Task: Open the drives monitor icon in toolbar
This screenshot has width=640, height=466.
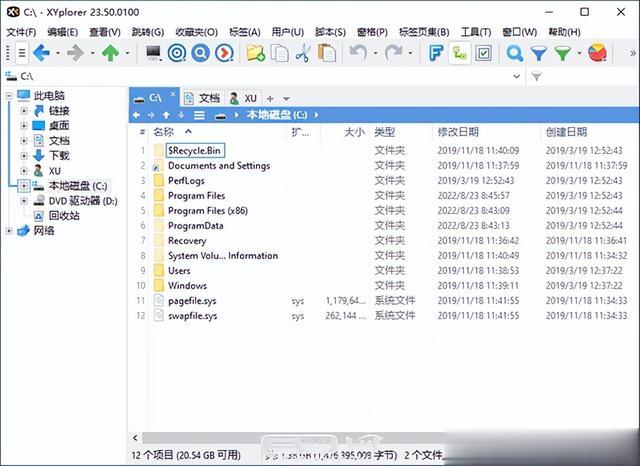Action: [153, 53]
